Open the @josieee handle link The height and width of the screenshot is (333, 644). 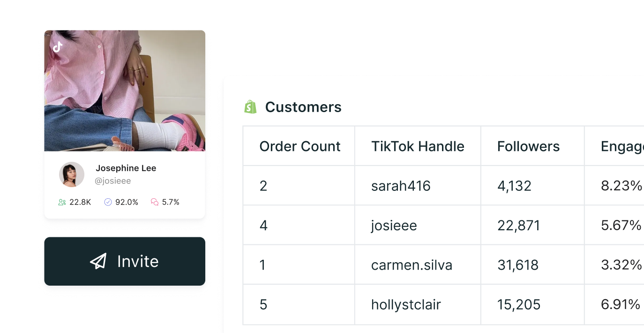click(x=112, y=181)
